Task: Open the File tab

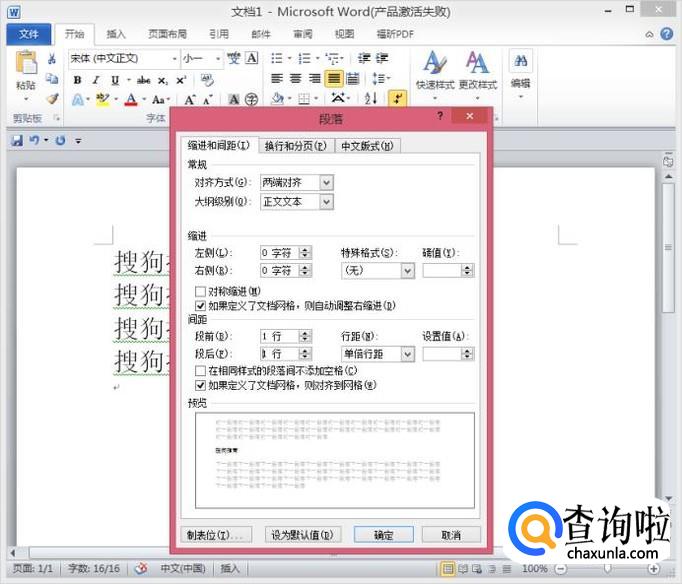Action: pos(29,34)
